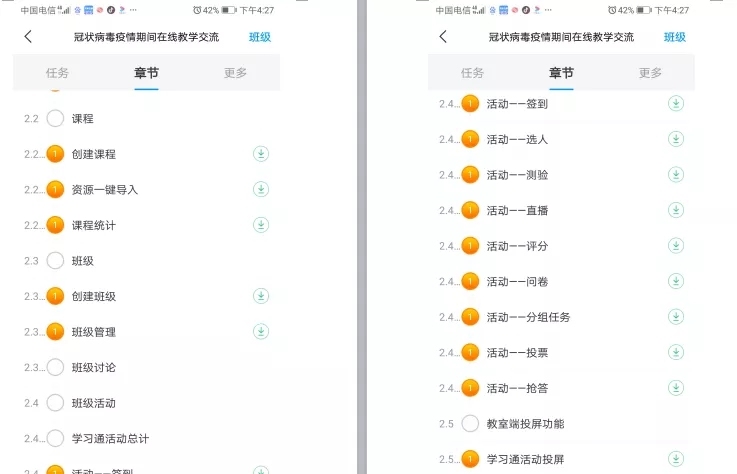Select the circle beside 教室端投屏功能
The width and height of the screenshot is (737, 474).
pyautogui.click(x=470, y=424)
